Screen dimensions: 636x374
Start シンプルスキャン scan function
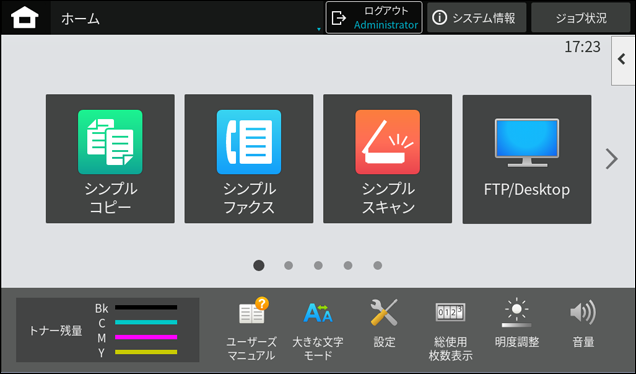pos(387,159)
